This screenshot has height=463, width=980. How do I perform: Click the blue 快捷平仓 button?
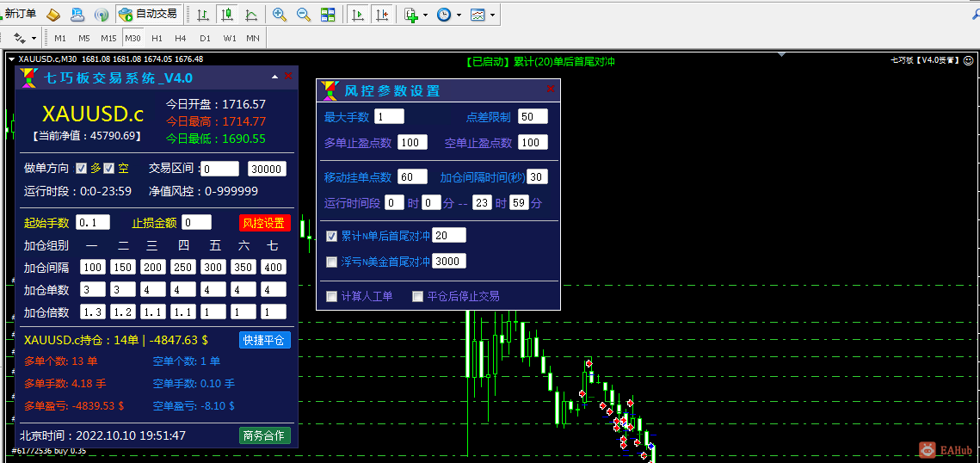tap(264, 340)
